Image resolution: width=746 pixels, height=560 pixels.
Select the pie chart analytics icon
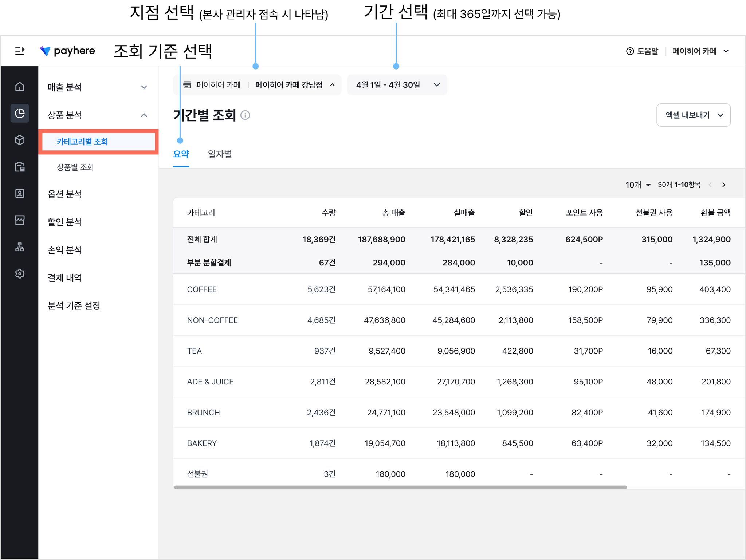(x=20, y=113)
